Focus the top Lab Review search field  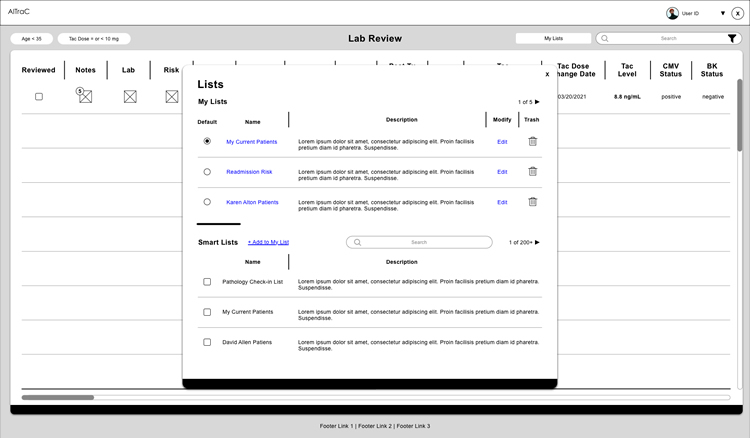[x=667, y=38]
